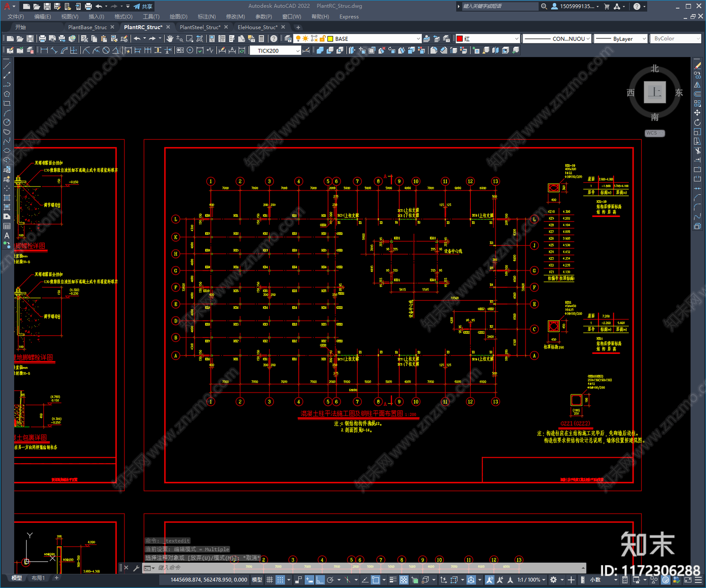Select the Mirror tool in modify toolbar
The height and width of the screenshot is (588, 706).
(x=697, y=85)
